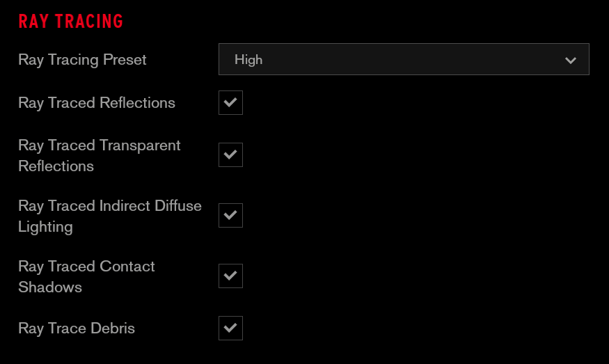Click the Ray Traced Indirect Diffuse Lighting label
The image size is (609, 364).
(109, 216)
